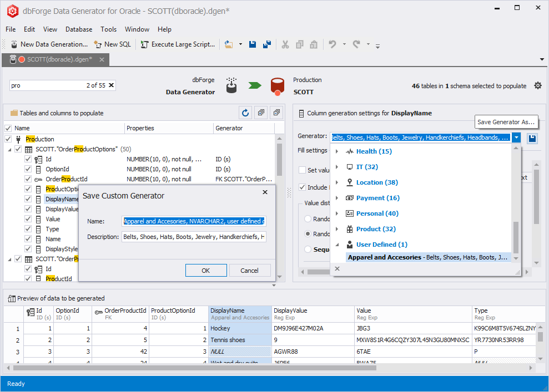The width and height of the screenshot is (549, 392).
Task: Close the generator dropdown list with X
Action: point(337,268)
